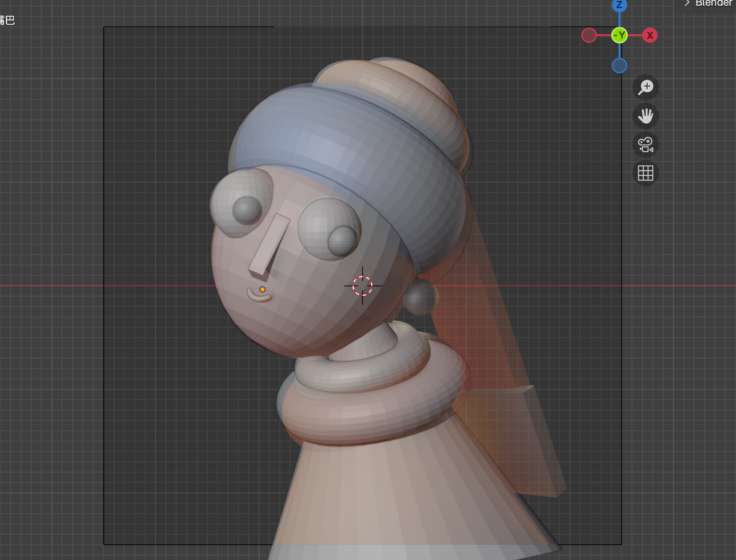Toggle perspective/orthographic grid button
736x560 pixels.
(646, 173)
